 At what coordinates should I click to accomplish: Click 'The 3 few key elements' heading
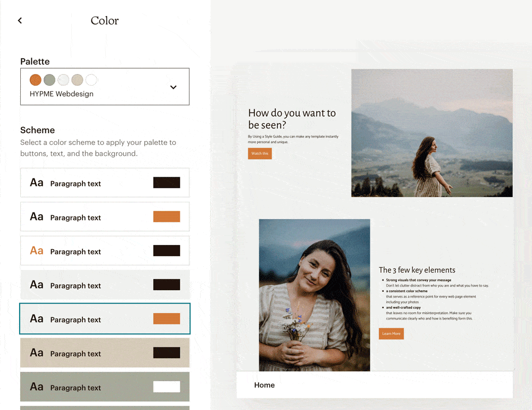417,270
